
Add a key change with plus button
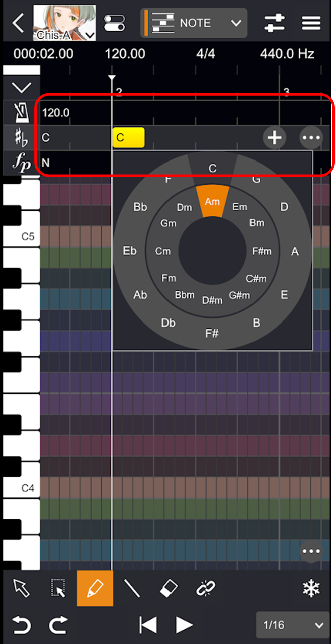274,137
